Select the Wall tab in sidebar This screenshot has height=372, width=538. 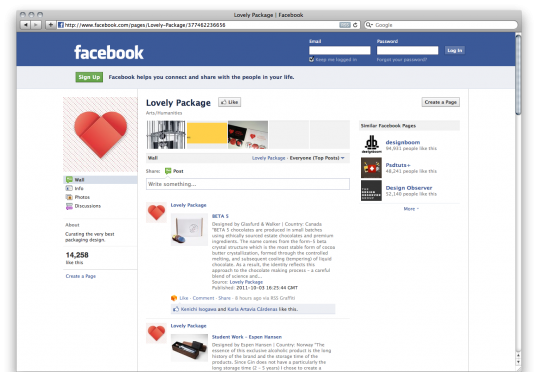pos(100,179)
